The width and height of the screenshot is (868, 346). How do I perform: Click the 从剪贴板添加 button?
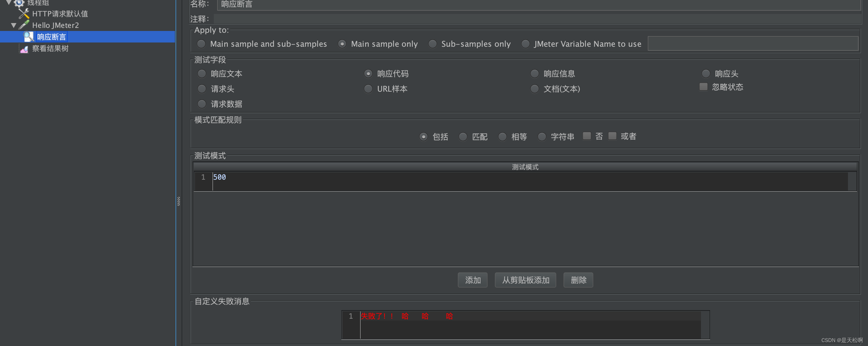click(x=525, y=280)
